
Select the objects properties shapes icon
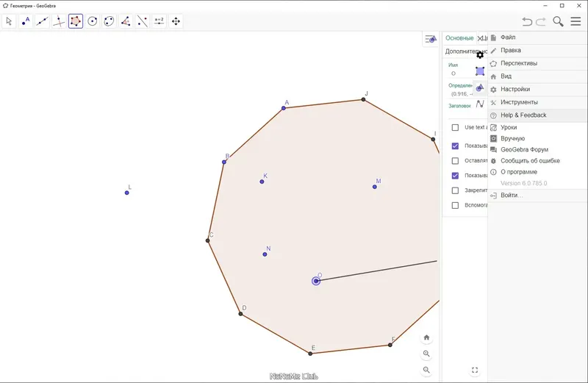coord(480,87)
